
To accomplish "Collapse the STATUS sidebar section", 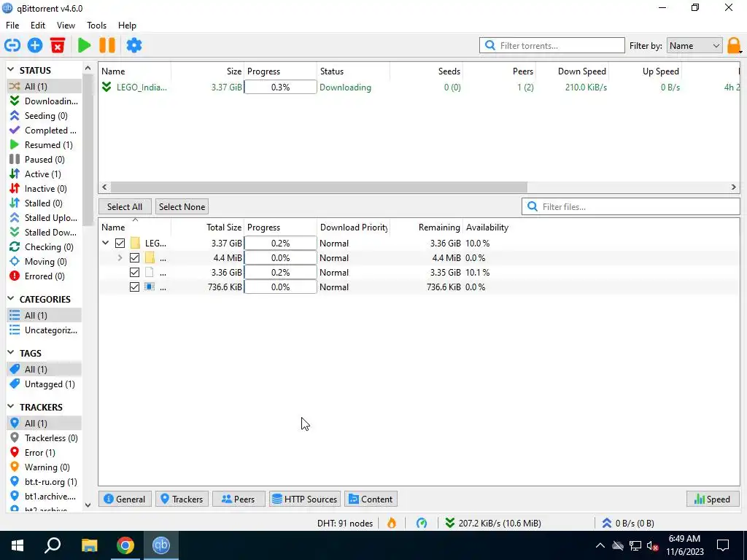I will coord(11,70).
